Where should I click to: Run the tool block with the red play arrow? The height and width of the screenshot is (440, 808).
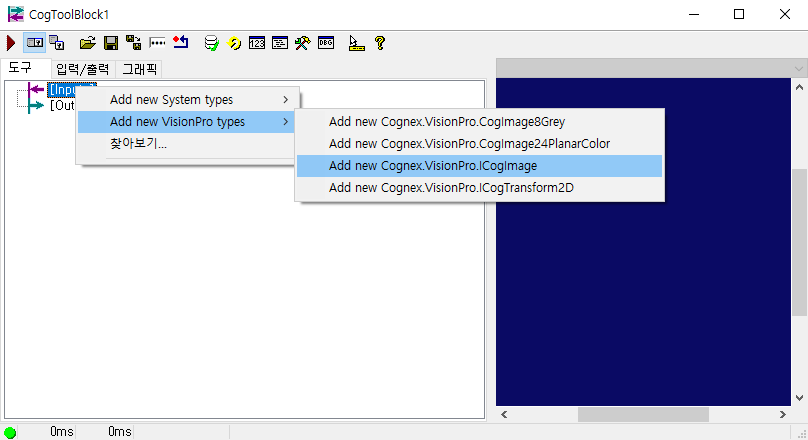tap(11, 43)
